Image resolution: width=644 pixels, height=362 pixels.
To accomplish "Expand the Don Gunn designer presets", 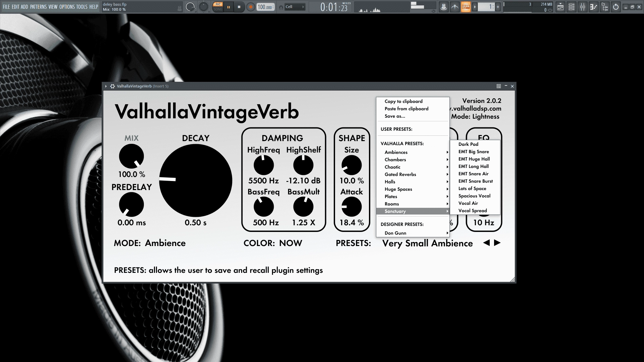I will 413,233.
